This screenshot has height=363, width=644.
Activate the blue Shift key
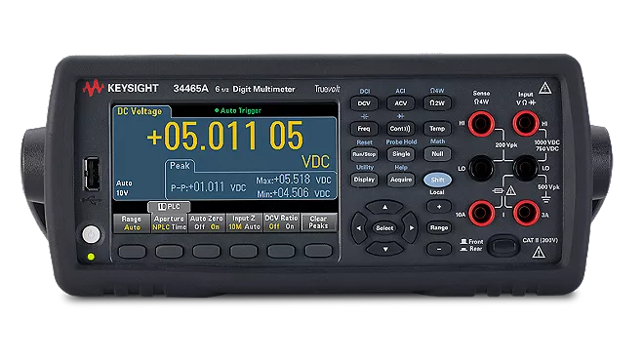click(x=437, y=180)
